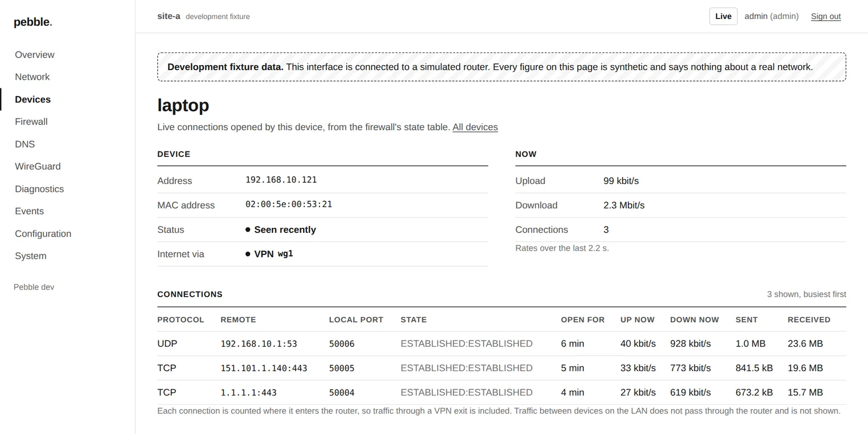The width and height of the screenshot is (868, 434).
Task: Open the Firewall page
Action: pyautogui.click(x=31, y=122)
